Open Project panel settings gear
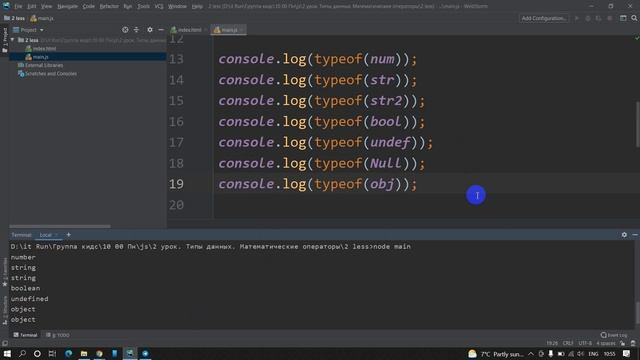The height and width of the screenshot is (360, 640). [x=150, y=30]
